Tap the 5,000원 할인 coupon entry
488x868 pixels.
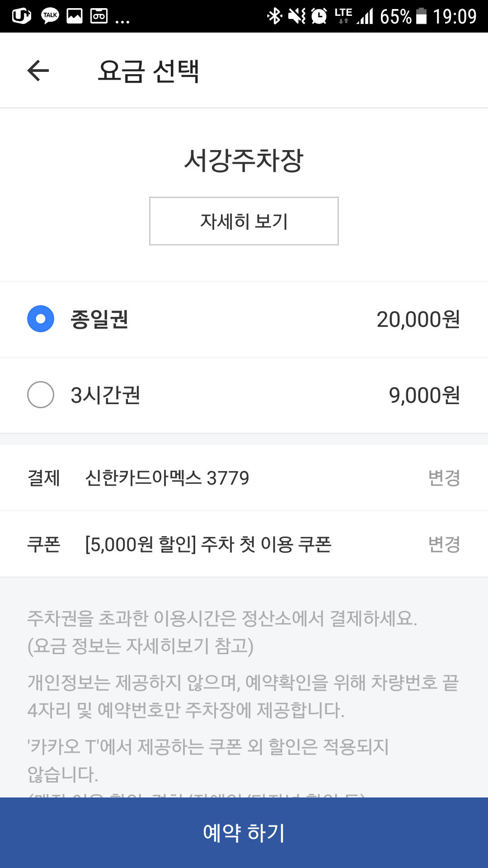tap(208, 544)
